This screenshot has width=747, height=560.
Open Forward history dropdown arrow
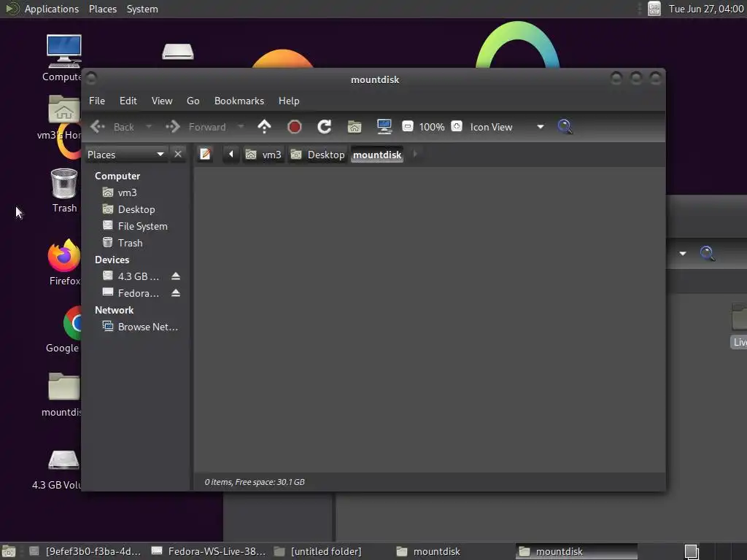point(241,127)
